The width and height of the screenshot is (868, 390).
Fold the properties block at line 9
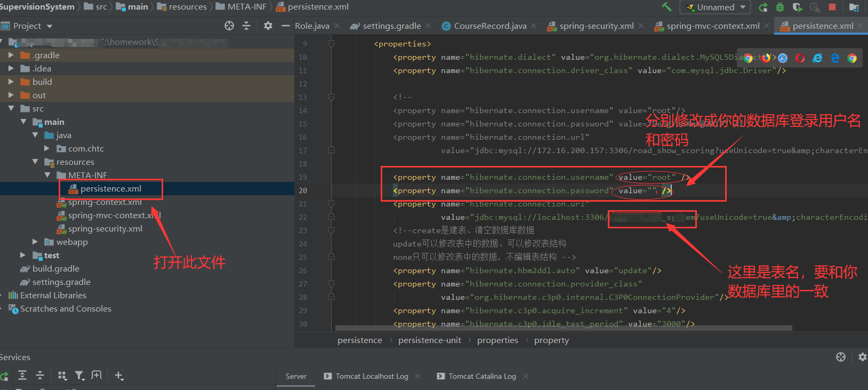click(x=332, y=44)
